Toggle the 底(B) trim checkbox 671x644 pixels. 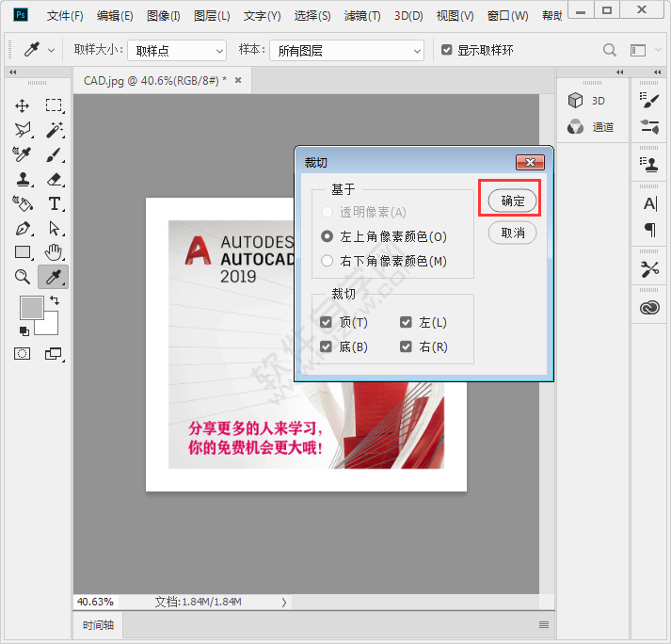[x=326, y=346]
